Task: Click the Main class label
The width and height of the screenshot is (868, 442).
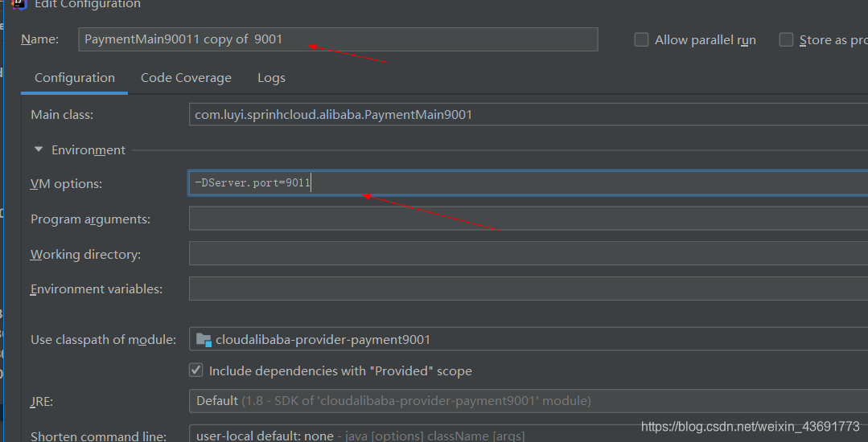Action: (x=62, y=114)
